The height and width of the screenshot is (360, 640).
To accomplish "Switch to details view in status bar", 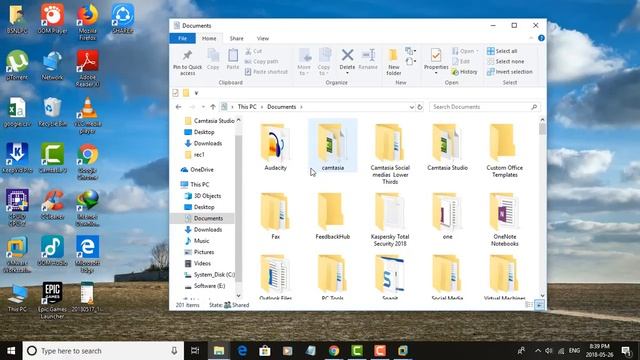I will click(x=529, y=305).
